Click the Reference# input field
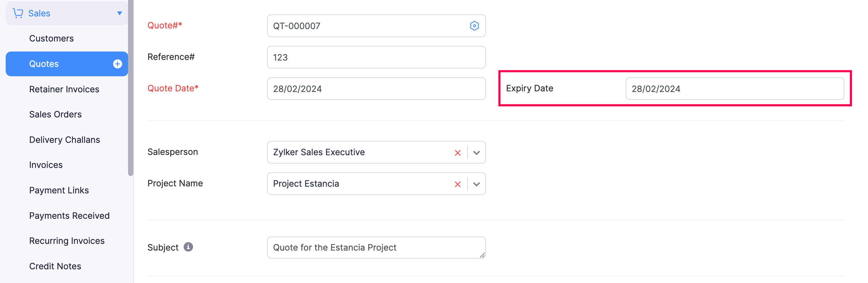This screenshot has height=283, width=868. 376,57
